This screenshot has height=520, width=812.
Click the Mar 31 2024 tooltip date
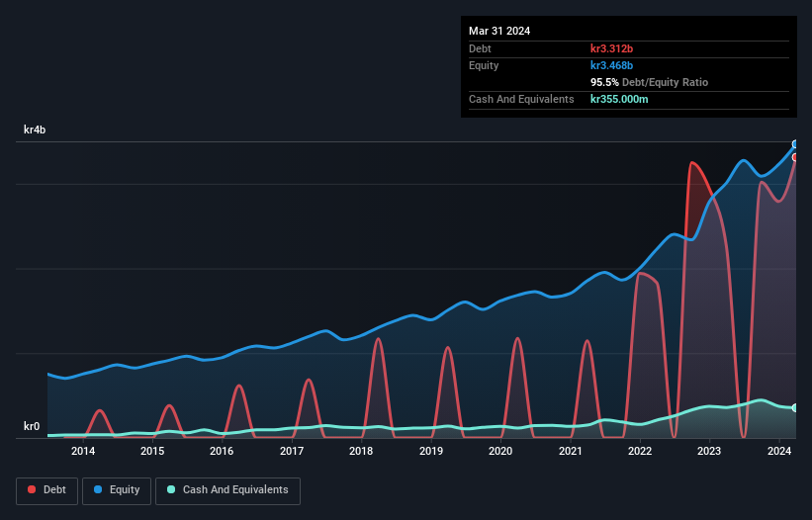tap(499, 31)
